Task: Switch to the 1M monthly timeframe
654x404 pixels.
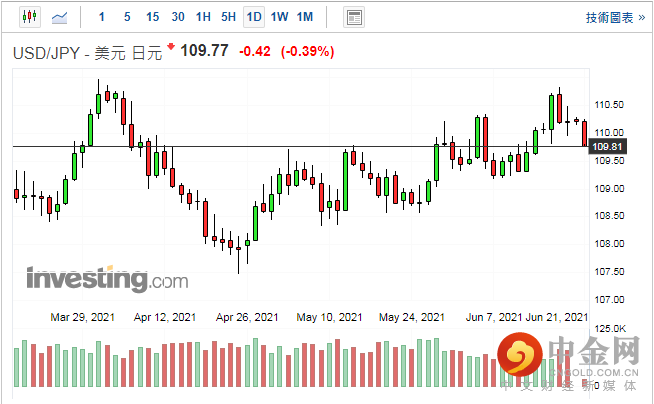Action: 305,17
